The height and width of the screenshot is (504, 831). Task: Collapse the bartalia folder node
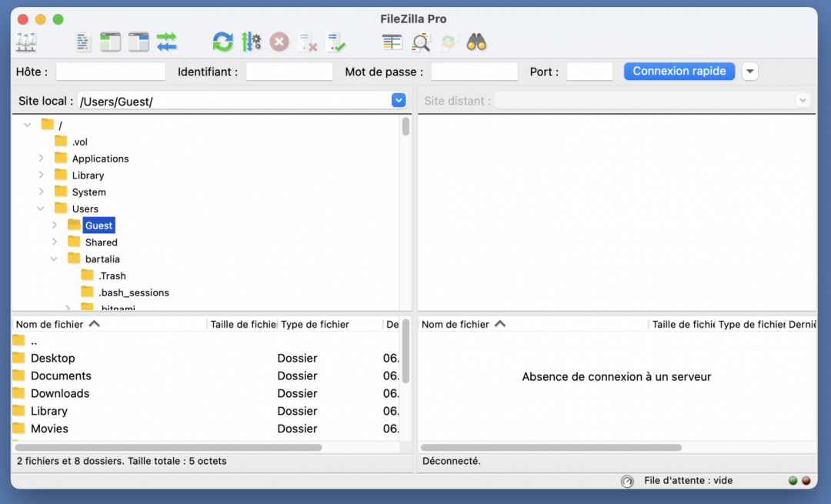tap(54, 259)
